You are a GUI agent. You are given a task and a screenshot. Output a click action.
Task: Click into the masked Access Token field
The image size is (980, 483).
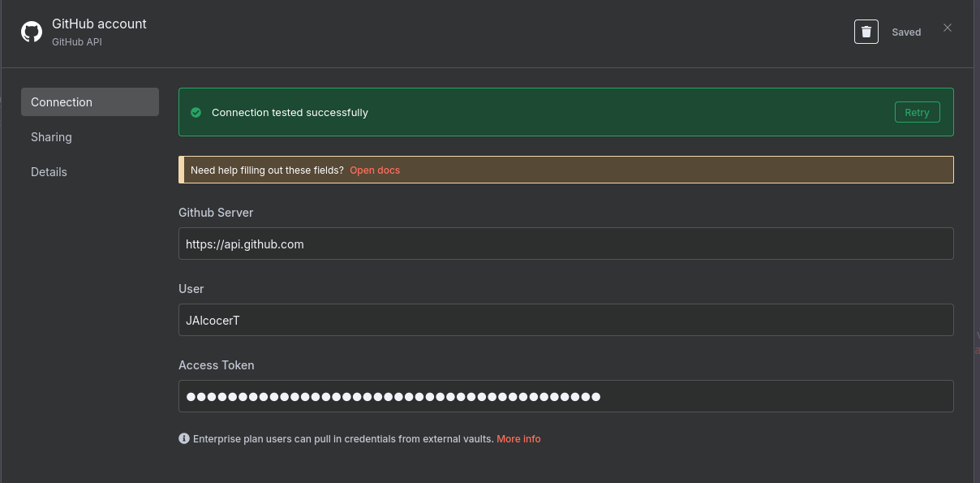(x=565, y=396)
